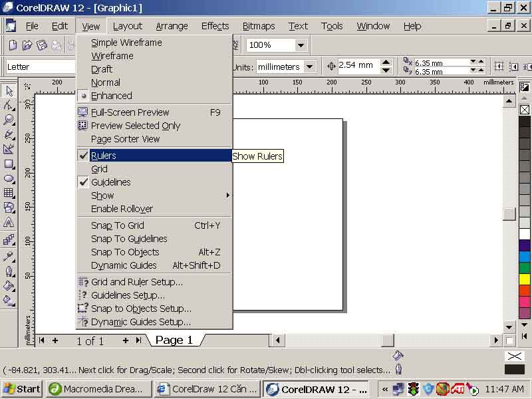This screenshot has height=399, width=532.
Task: Select the Rectangle tool
Action: (9, 164)
